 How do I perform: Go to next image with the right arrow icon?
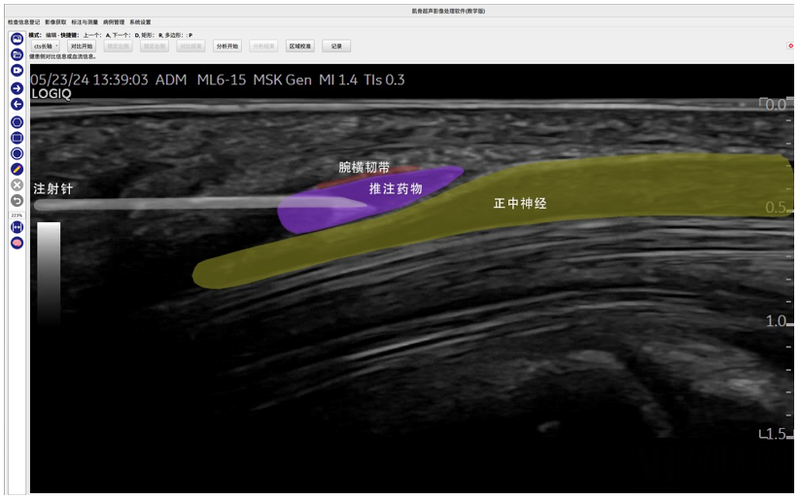click(x=17, y=88)
